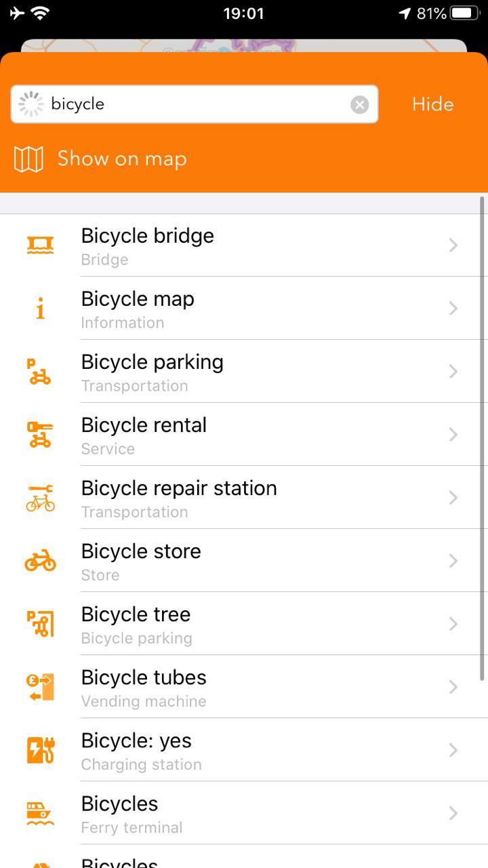Expand the Bicycle bridge chevron
The width and height of the screenshot is (488, 868).
click(x=453, y=245)
